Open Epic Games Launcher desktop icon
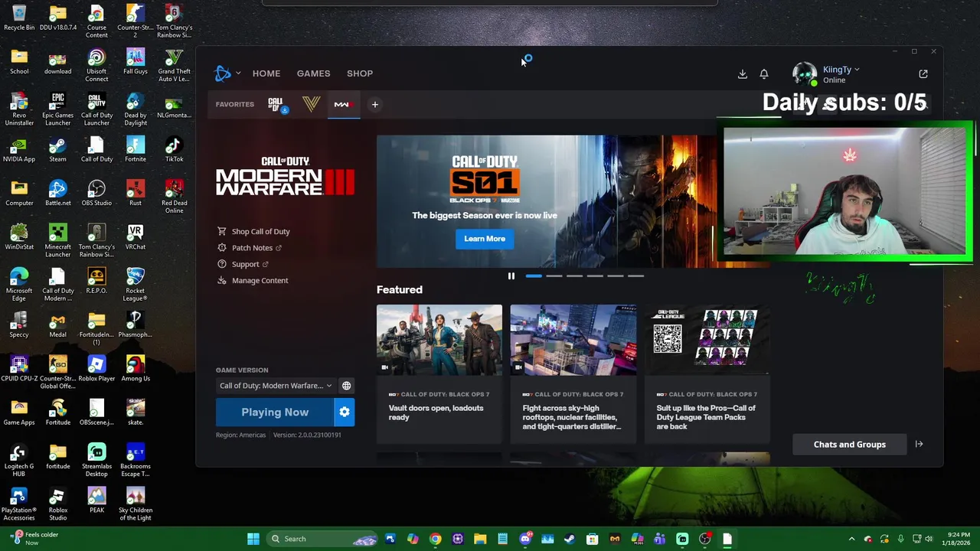The height and width of the screenshot is (551, 980). [x=57, y=109]
